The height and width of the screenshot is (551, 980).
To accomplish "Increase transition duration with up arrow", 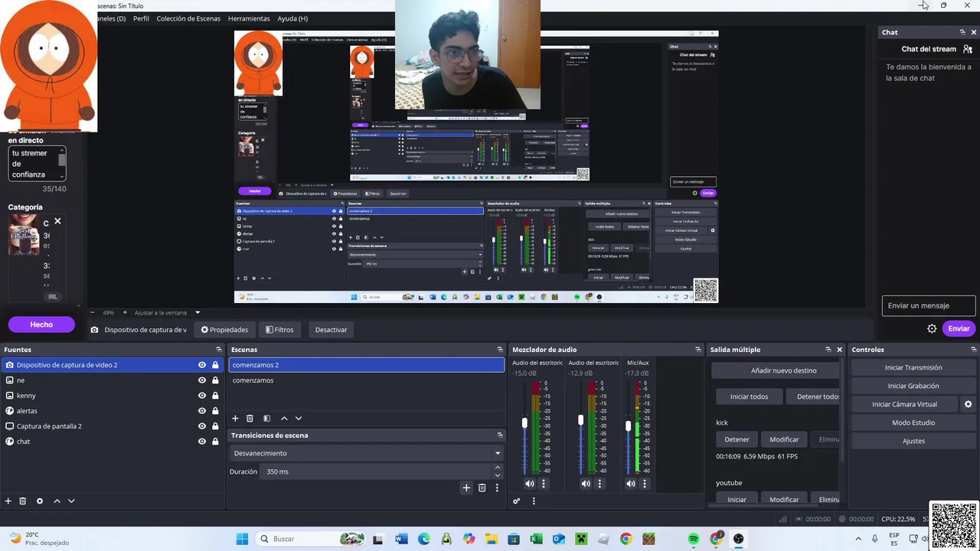I will tap(498, 468).
